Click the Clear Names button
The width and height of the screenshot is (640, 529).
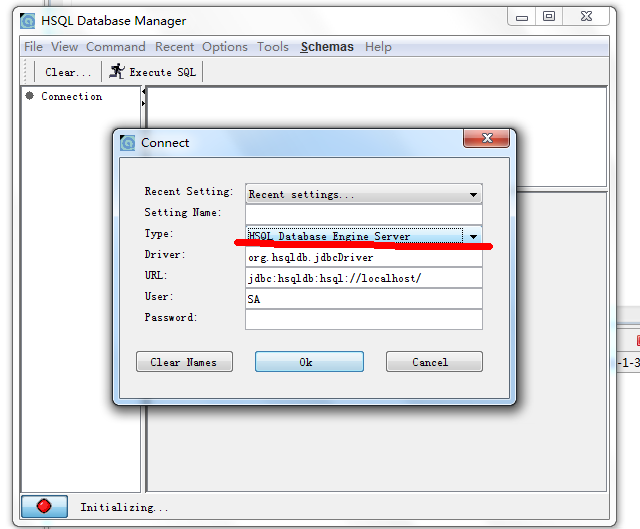click(184, 362)
